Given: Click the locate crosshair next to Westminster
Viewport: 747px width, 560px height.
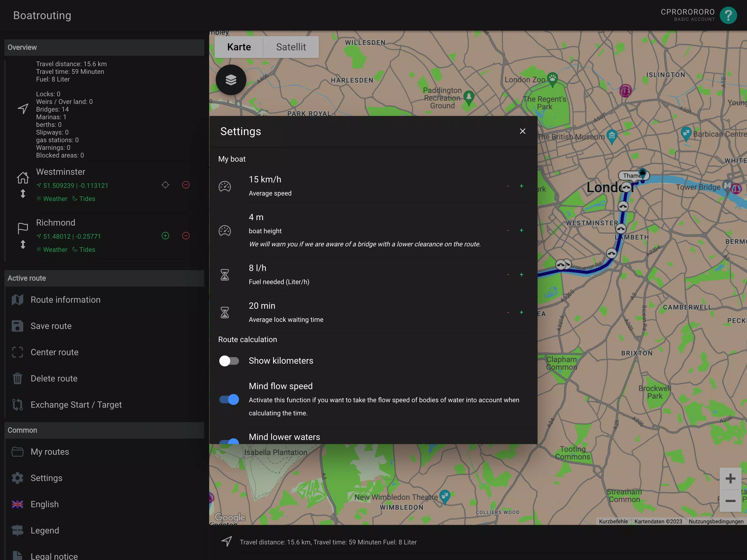Looking at the screenshot, I should [x=165, y=185].
